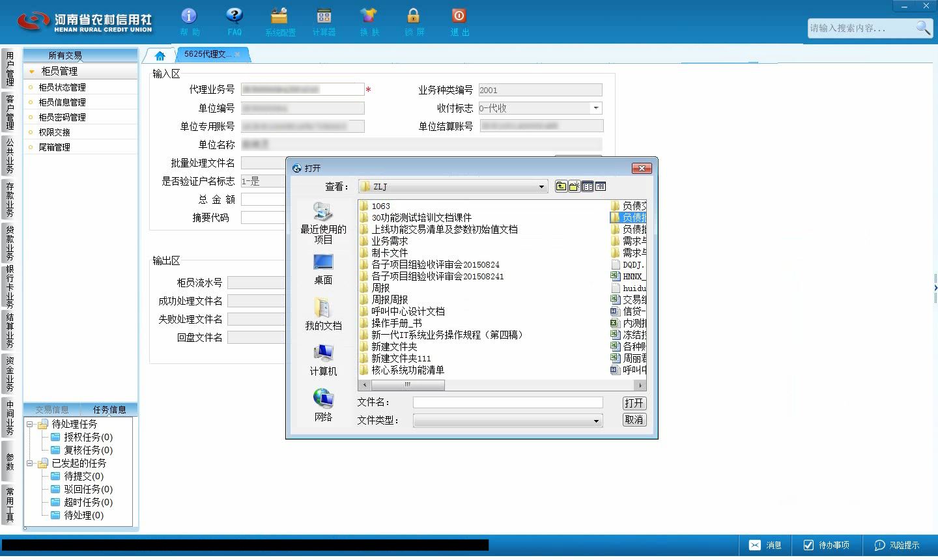The image size is (938, 560).
Task: Select folder 核心系统功能清单
Action: (x=402, y=370)
